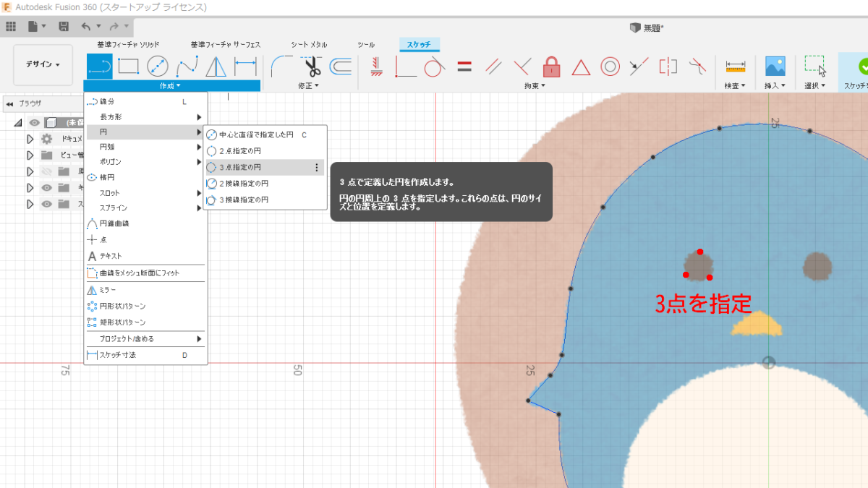
Task: Apply the Perpendicular constraint
Action: pyautogui.click(x=522, y=67)
